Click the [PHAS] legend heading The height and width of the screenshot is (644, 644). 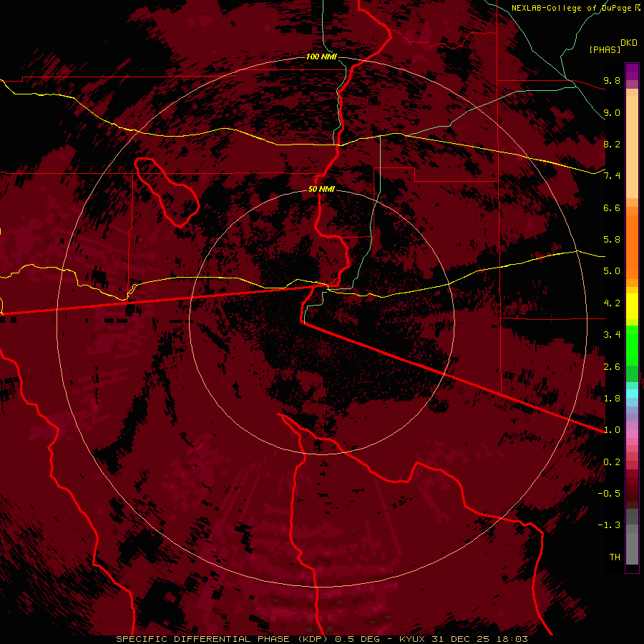(605, 49)
